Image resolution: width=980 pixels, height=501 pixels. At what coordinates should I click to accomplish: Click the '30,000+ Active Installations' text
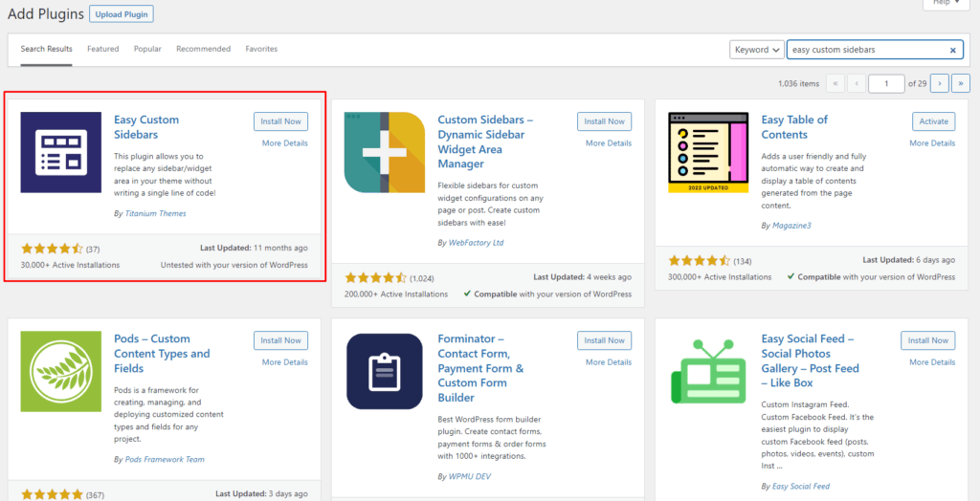click(x=70, y=265)
